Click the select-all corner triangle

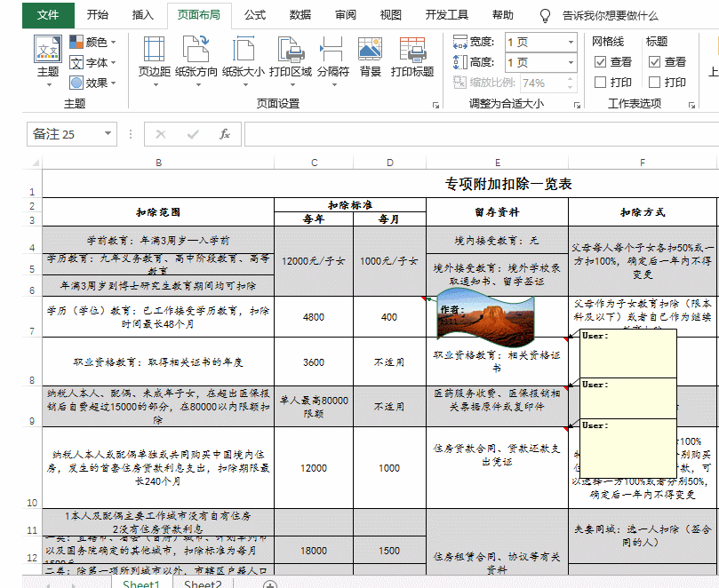click(35, 163)
